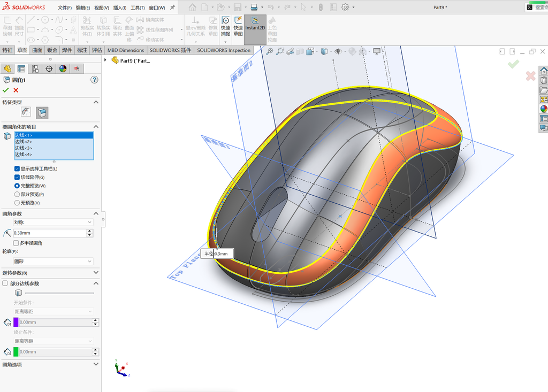548x392 pixels.
Task: Open Custom Properties icon in task pane
Action: click(x=544, y=119)
